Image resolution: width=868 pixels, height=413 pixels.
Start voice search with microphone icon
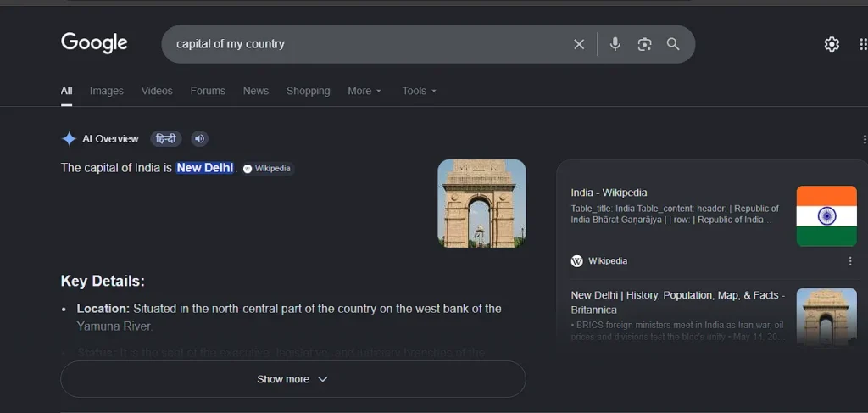click(x=615, y=44)
